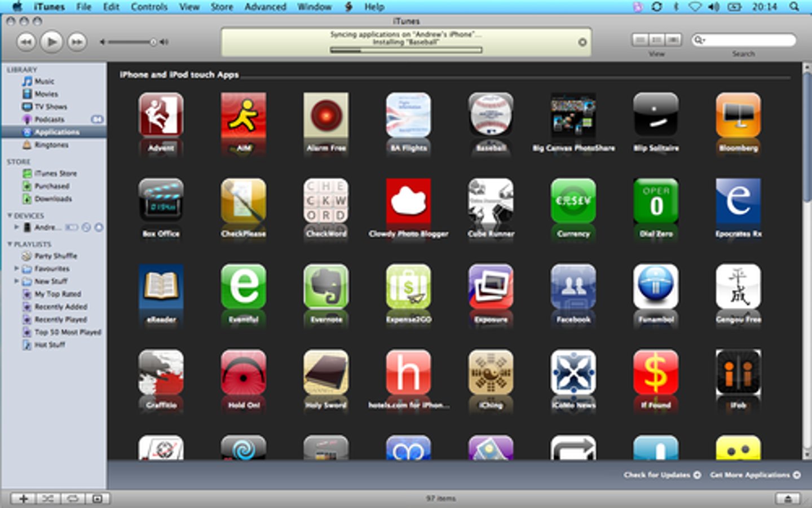Expand the Favourites playlist folder
812x508 pixels.
(16, 268)
